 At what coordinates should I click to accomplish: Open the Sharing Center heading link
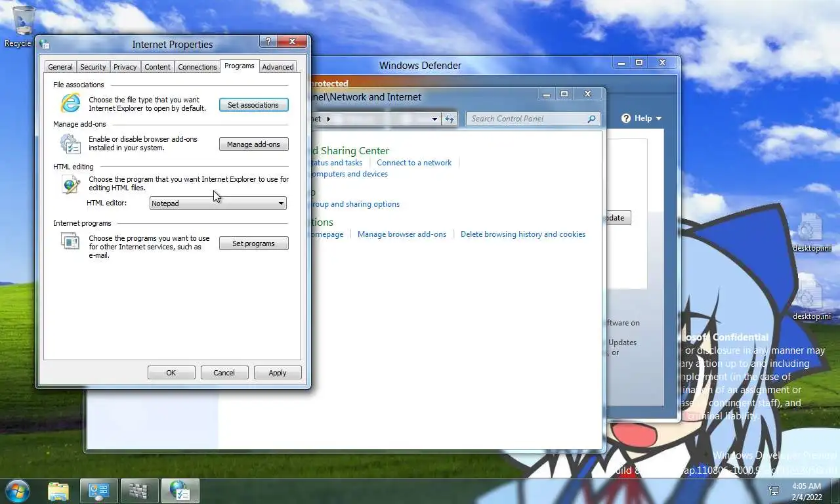[350, 151]
